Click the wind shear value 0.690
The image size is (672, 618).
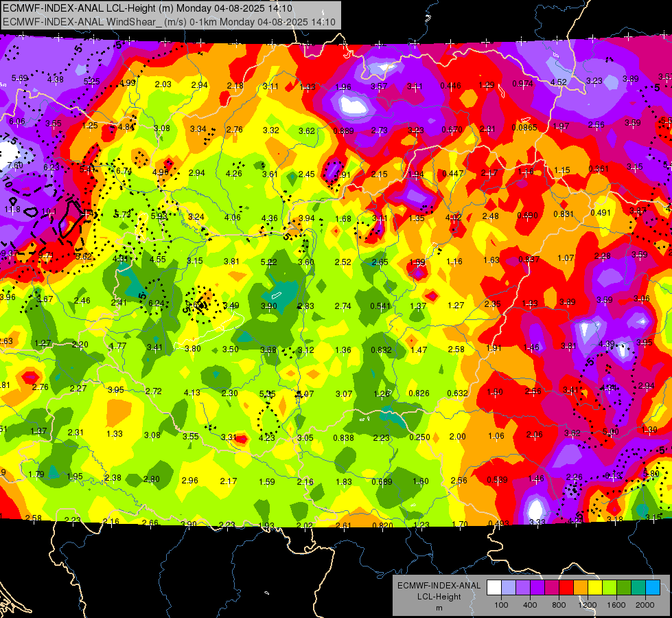click(527, 216)
